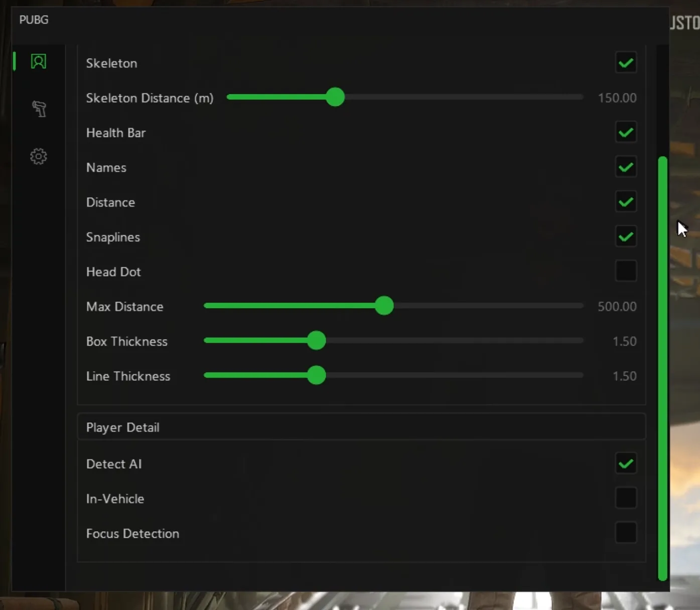Toggle Detect AI checkbox
The height and width of the screenshot is (610, 700).
[x=626, y=464]
